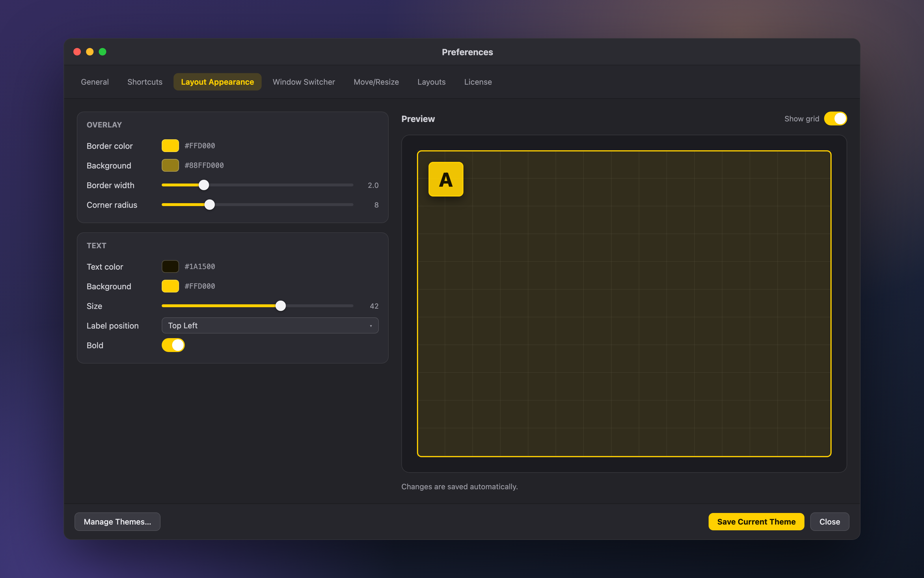
Task: Click the text Size slider handle
Action: pos(281,306)
